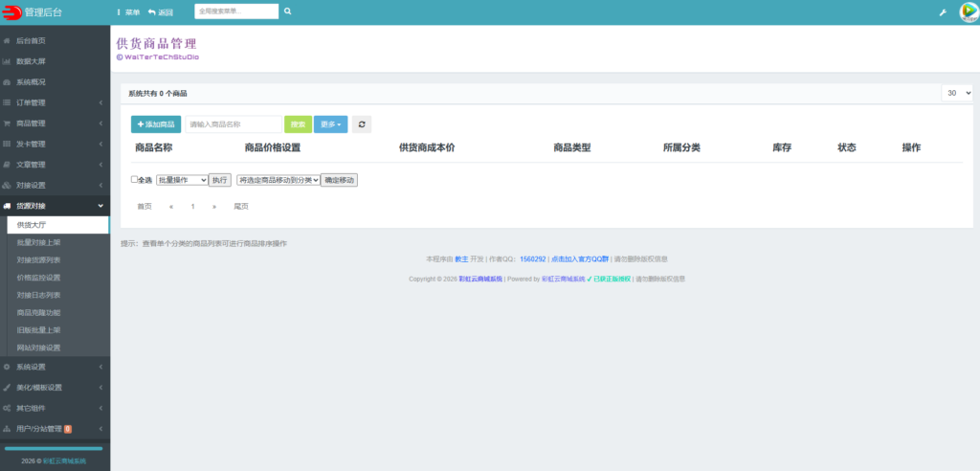Open the 1560292 QQ number link
980x471 pixels.
[533, 259]
